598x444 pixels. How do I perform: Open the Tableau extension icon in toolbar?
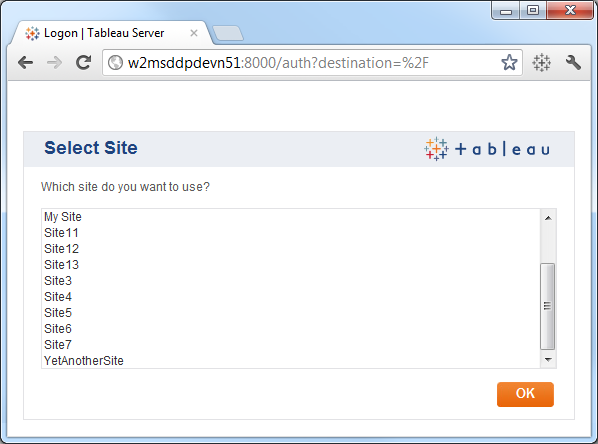542,63
